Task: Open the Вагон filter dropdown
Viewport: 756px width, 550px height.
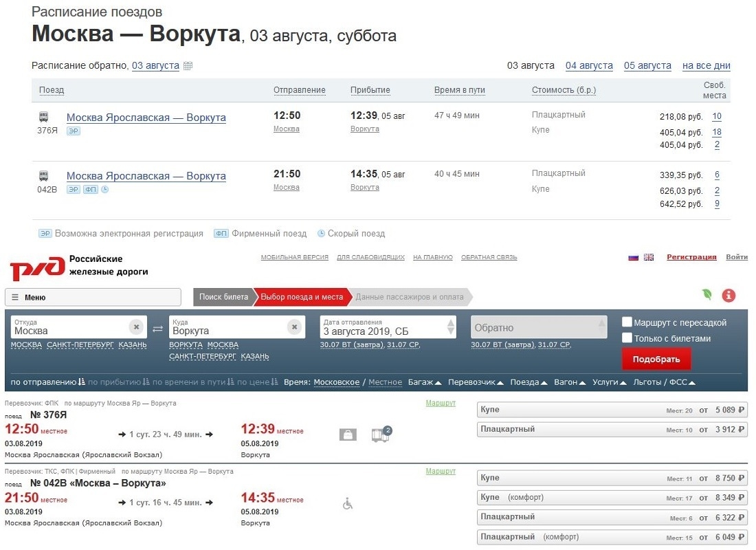Action: (569, 382)
